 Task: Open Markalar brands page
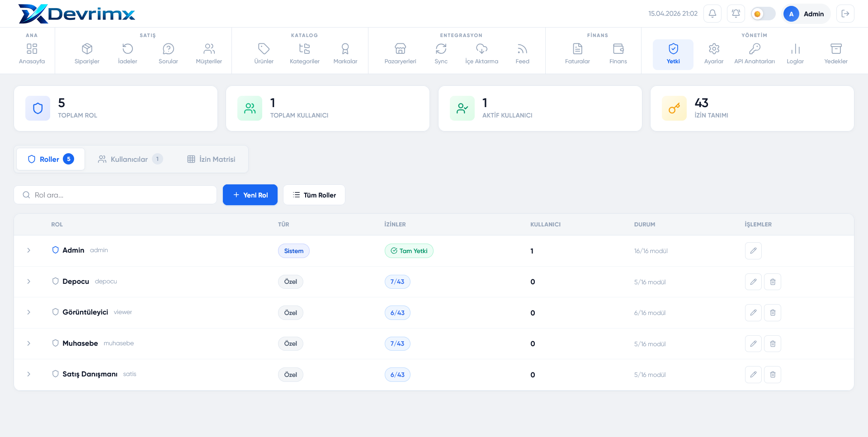pyautogui.click(x=345, y=54)
